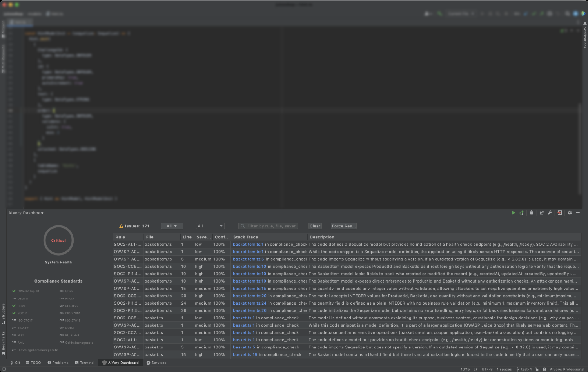Open the first All filter dropdown
588x372 pixels.
coord(172,226)
